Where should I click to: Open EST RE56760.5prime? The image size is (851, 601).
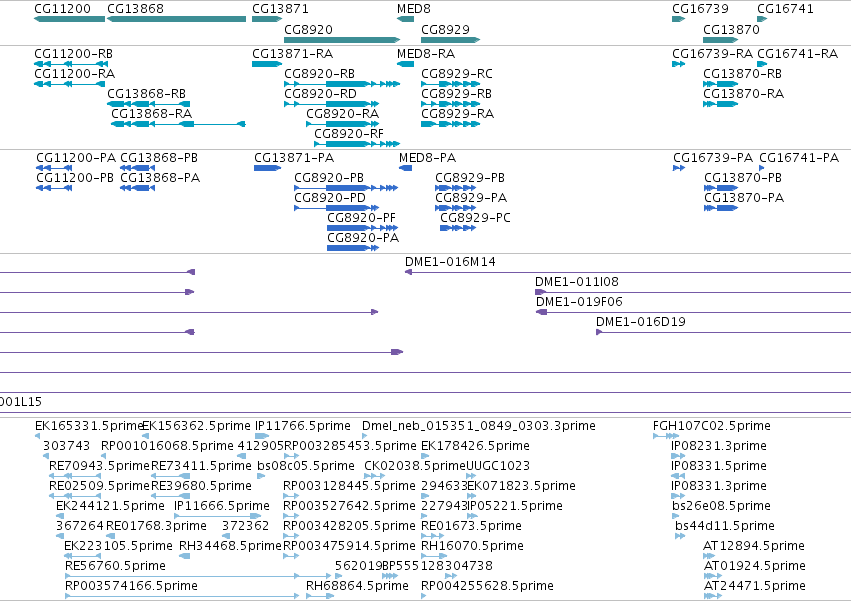115,566
